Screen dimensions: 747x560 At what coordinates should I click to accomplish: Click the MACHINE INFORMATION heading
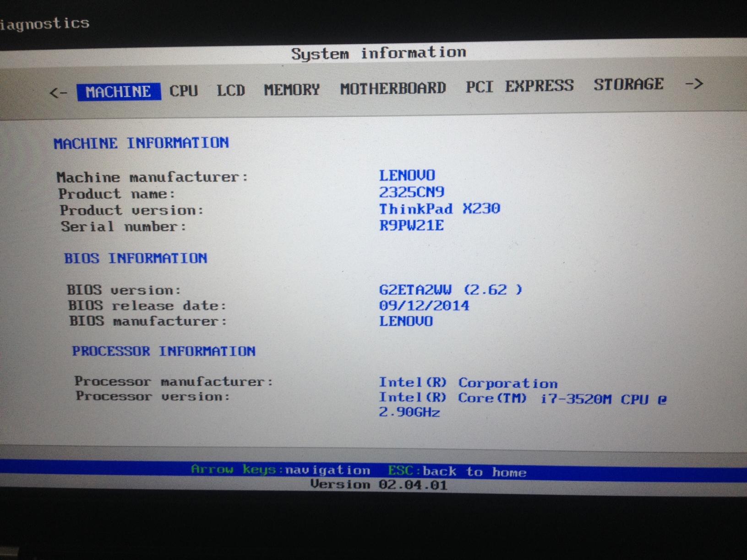tap(141, 143)
